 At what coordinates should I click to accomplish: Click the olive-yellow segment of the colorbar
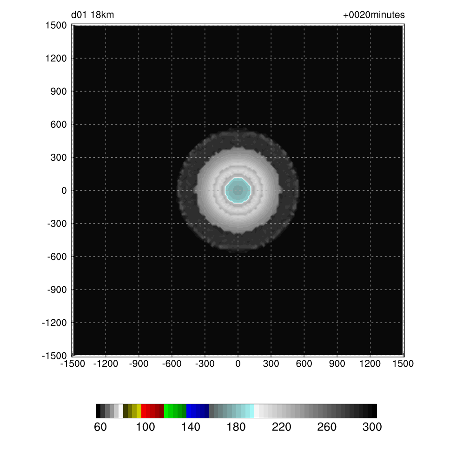132,411
